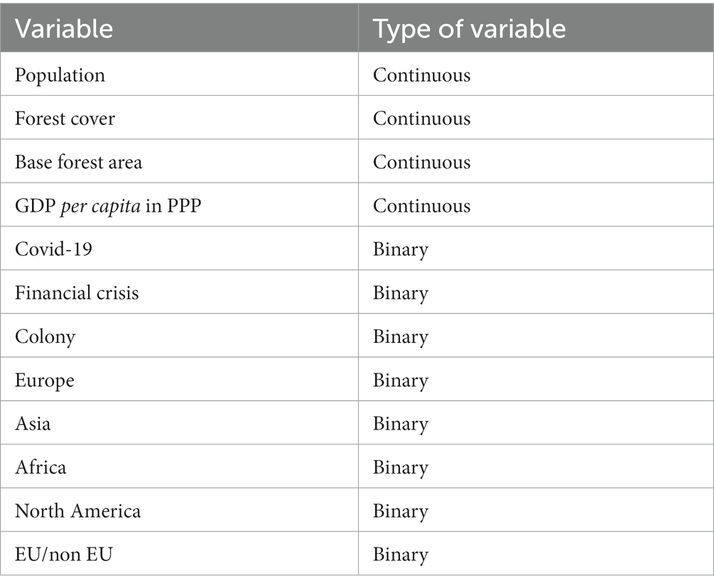Select Binary type in EU/non EU row
714x588 pixels.
[401, 555]
